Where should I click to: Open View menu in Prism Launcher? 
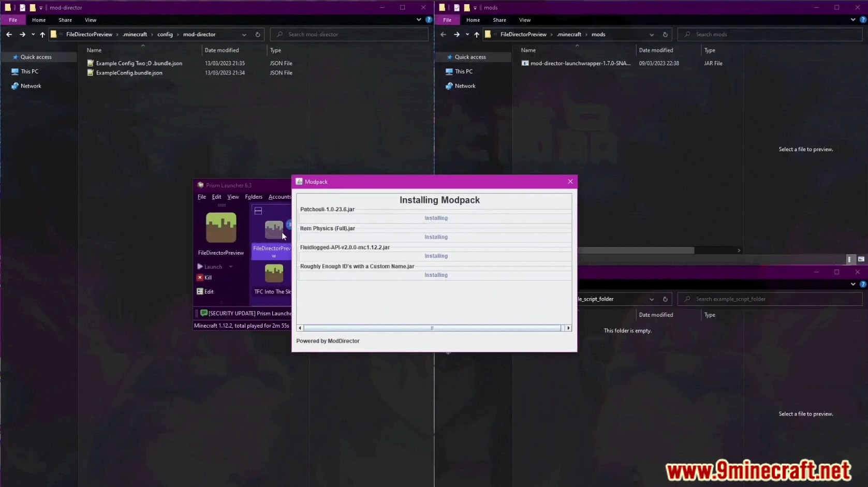233,197
